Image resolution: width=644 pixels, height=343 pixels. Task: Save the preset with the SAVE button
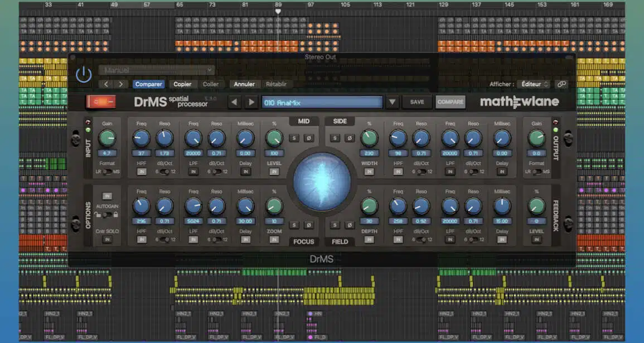click(417, 102)
